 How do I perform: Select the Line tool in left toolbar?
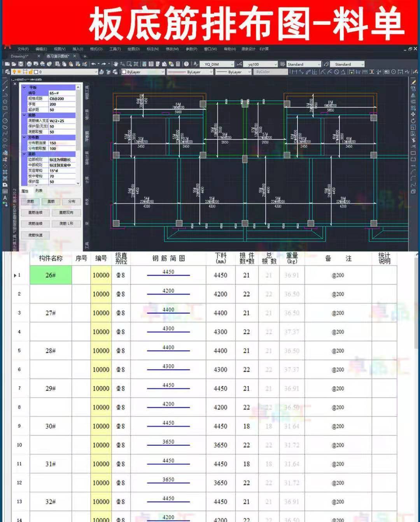pyautogui.click(x=5, y=82)
